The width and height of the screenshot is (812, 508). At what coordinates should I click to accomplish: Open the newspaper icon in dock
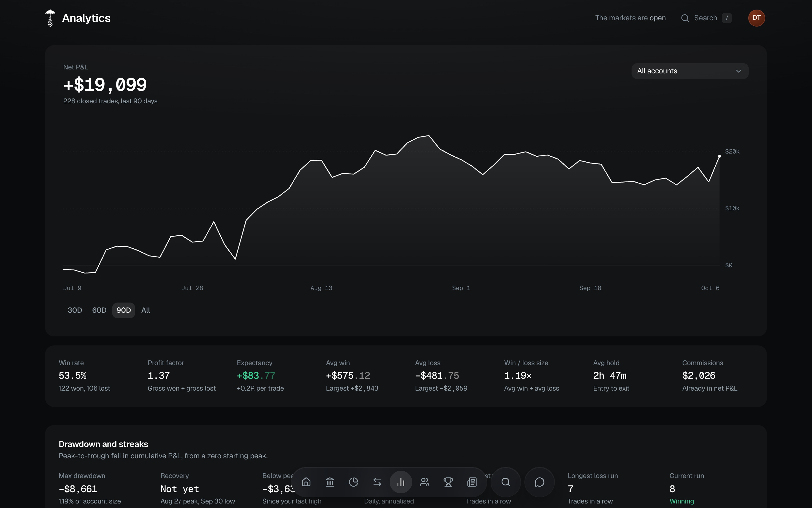pyautogui.click(x=472, y=482)
